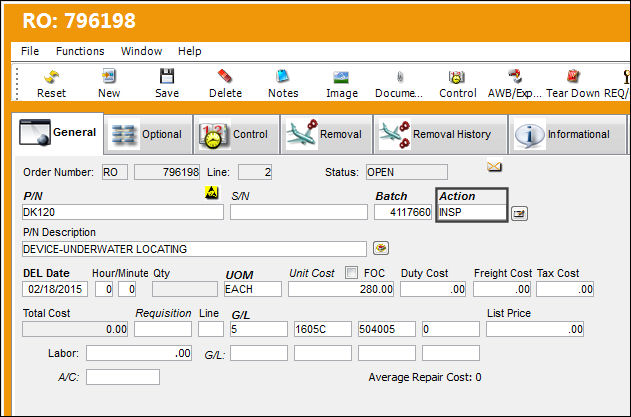
Task: Click the Labor amount field
Action: [x=139, y=353]
